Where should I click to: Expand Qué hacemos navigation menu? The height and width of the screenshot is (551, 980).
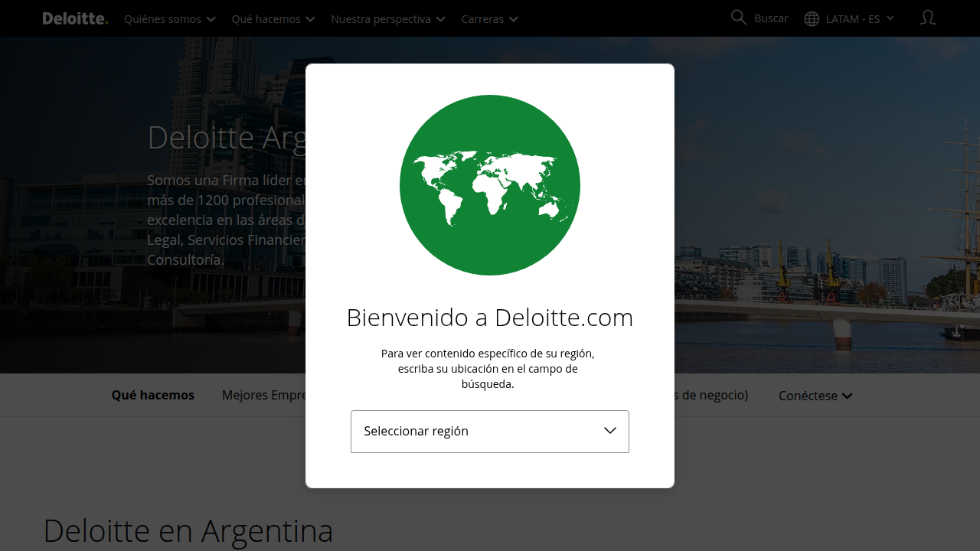coord(273,19)
